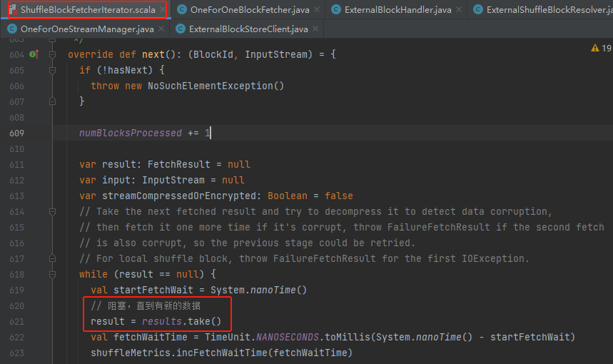Click the while keyword on line 618

point(93,274)
